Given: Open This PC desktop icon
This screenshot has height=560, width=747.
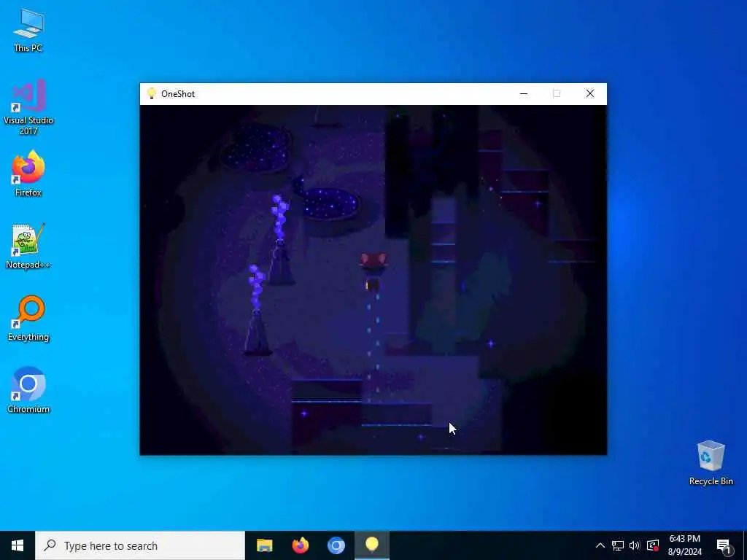Looking at the screenshot, I should [x=28, y=29].
